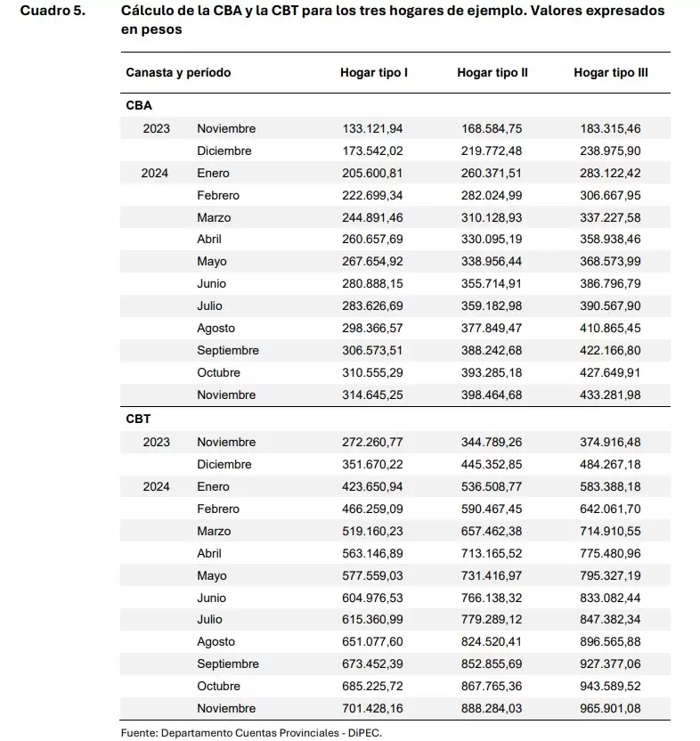Click the Hogar tipo III column header
The width and height of the screenshot is (700, 741).
pyautogui.click(x=611, y=73)
